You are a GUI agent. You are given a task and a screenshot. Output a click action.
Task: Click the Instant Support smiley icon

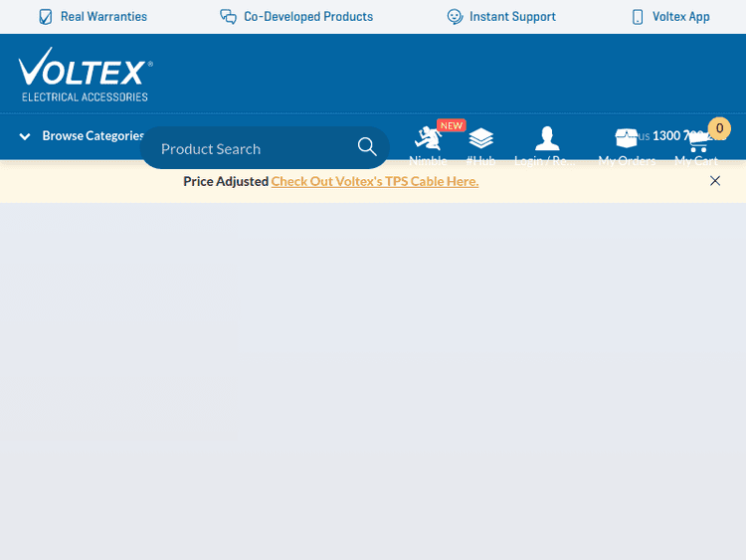(455, 17)
